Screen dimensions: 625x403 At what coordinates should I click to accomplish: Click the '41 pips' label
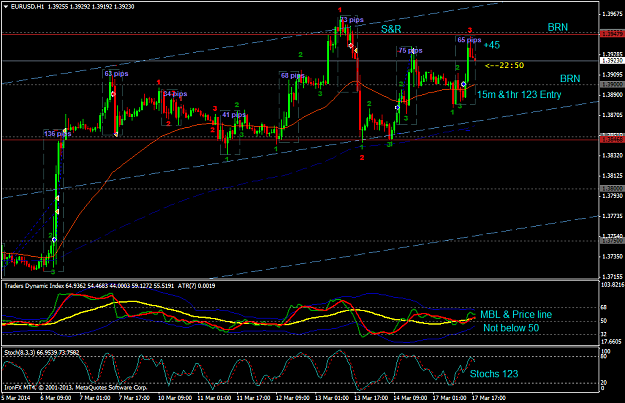click(234, 115)
